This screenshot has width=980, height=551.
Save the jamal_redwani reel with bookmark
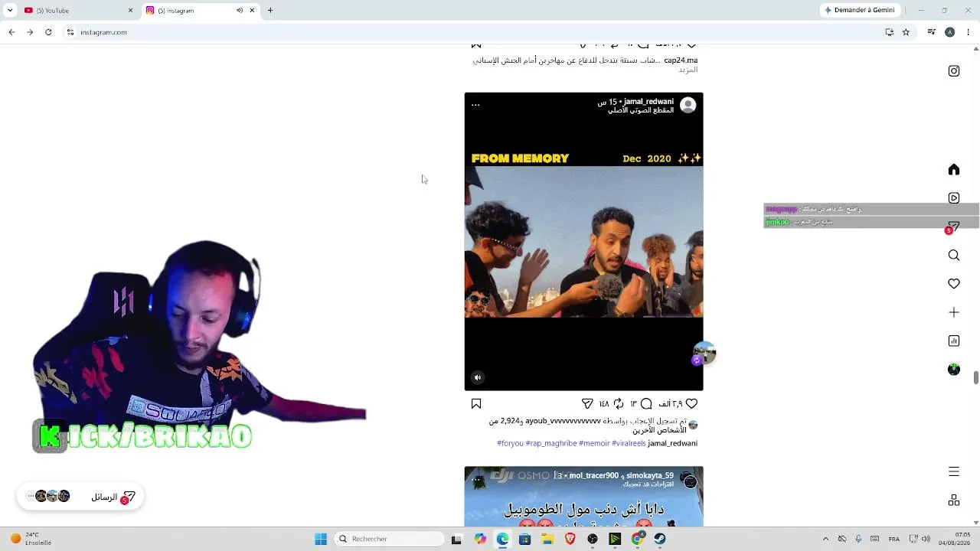point(476,404)
